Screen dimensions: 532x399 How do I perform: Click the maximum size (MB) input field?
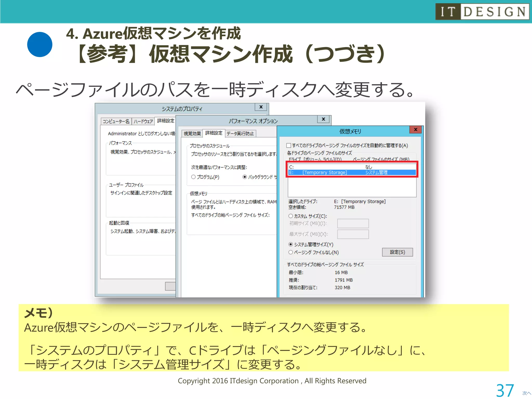[x=353, y=234]
